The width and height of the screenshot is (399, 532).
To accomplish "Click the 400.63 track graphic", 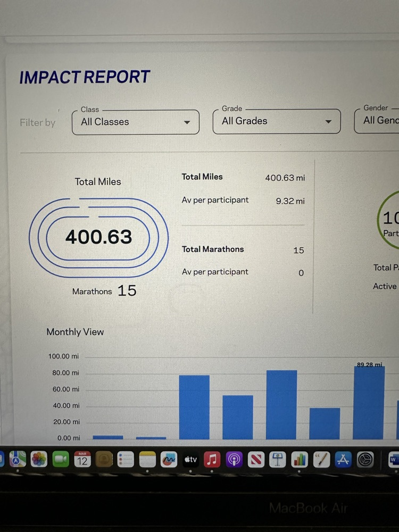I will pos(99,237).
